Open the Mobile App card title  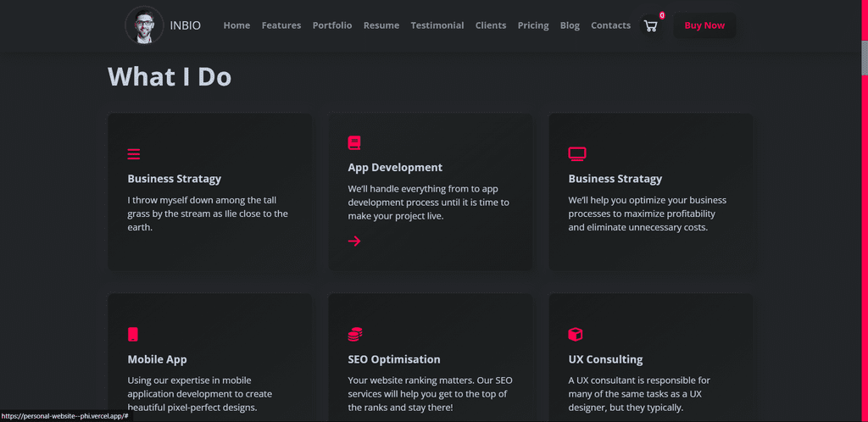coord(157,359)
